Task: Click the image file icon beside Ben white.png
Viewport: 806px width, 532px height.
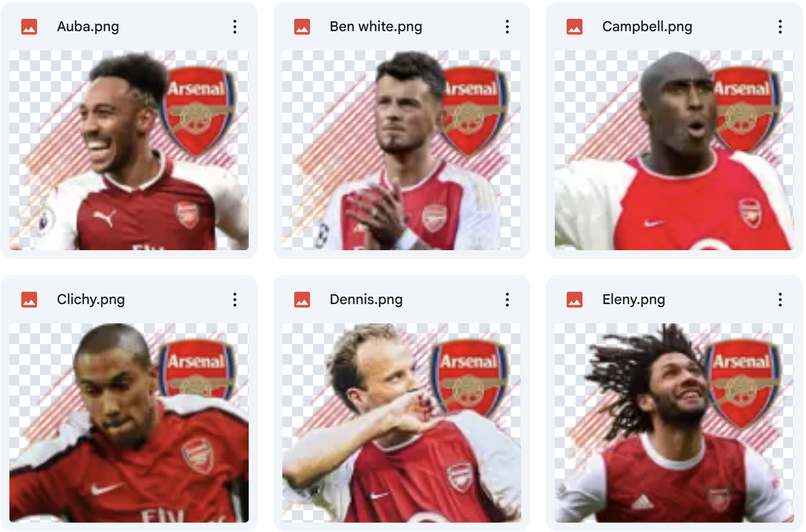Action: 302,27
